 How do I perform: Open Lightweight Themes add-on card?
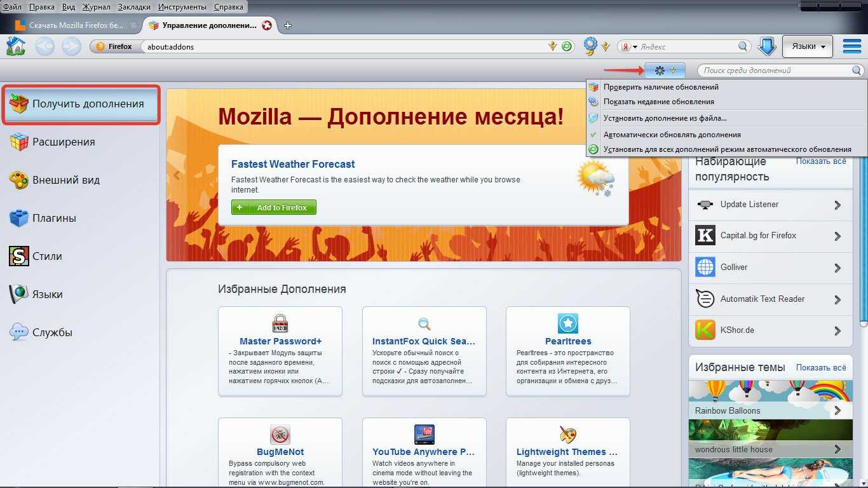pos(568,452)
